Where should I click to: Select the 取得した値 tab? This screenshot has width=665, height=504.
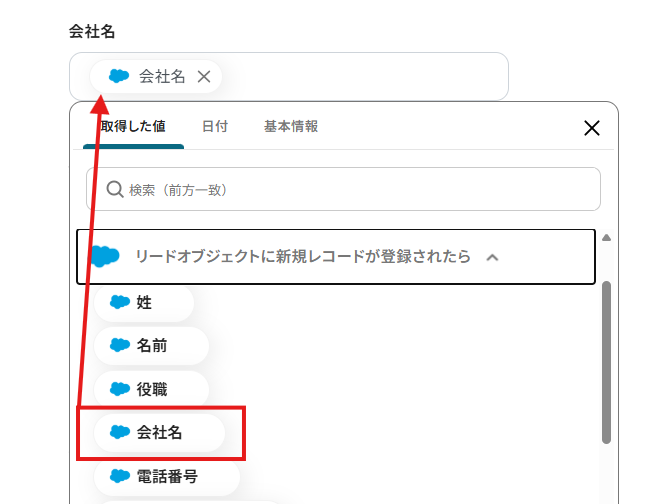[x=133, y=127]
